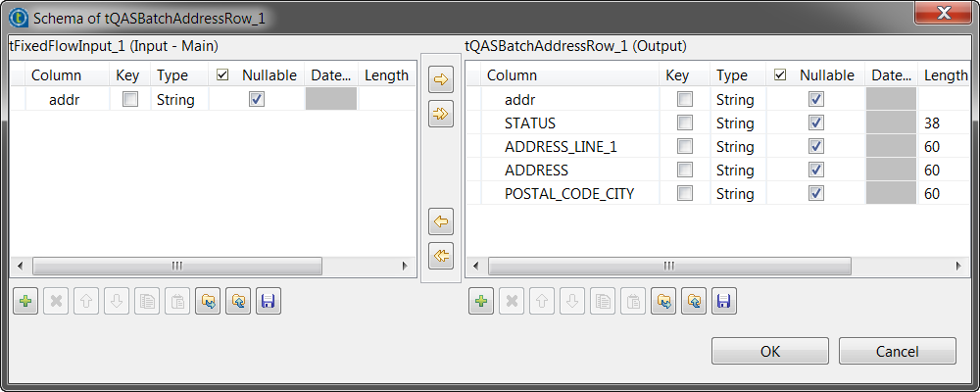Click Cancel to discard schema changes
This screenshot has width=980, height=392.
[x=897, y=352]
